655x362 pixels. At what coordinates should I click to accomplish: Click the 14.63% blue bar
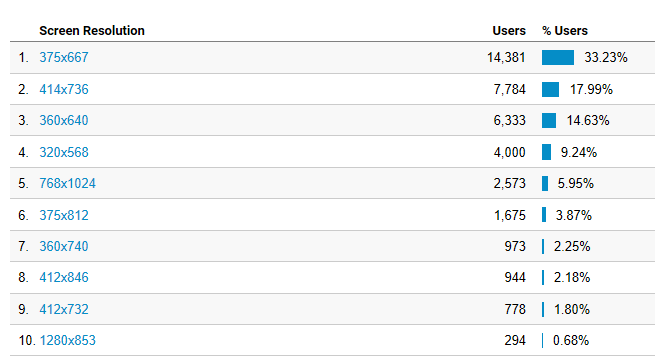(549, 120)
